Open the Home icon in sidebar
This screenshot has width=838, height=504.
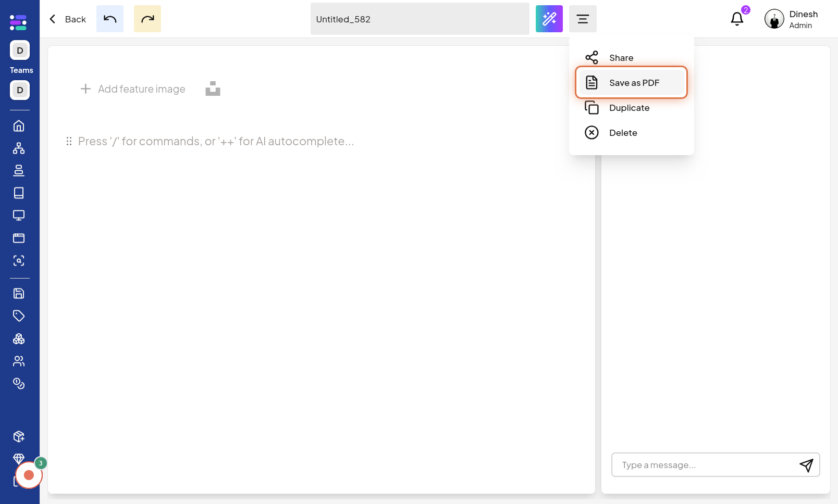tap(19, 126)
